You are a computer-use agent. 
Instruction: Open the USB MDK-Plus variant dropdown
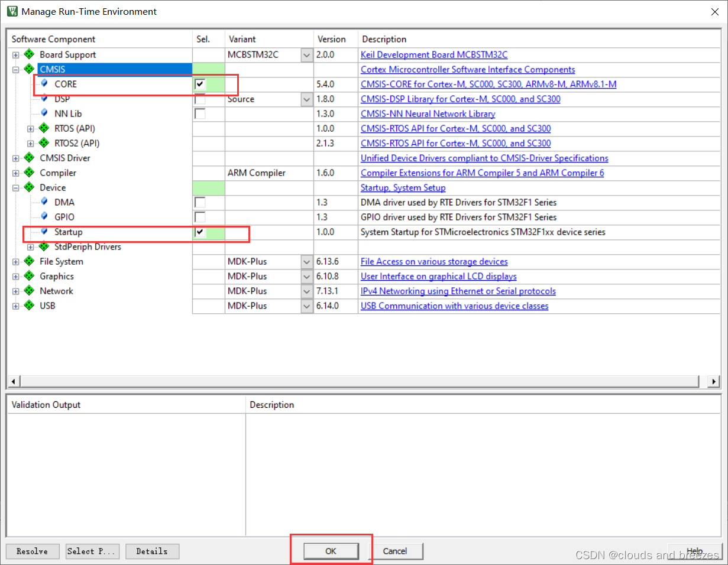pyautogui.click(x=307, y=306)
